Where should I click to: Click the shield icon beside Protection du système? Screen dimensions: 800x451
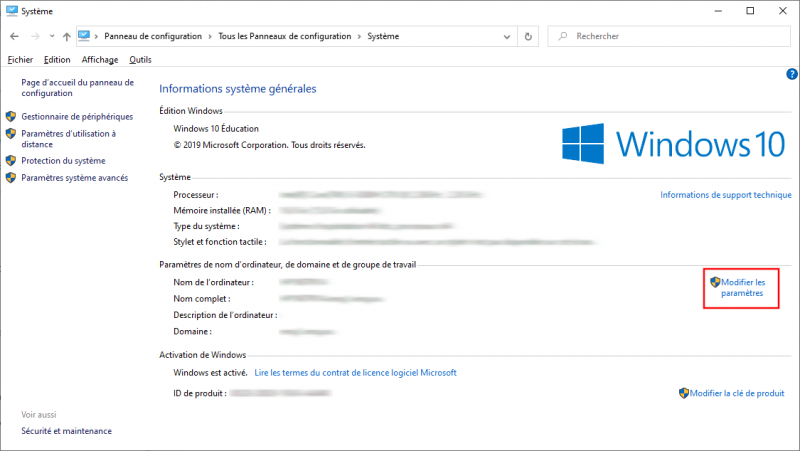[x=12, y=161]
